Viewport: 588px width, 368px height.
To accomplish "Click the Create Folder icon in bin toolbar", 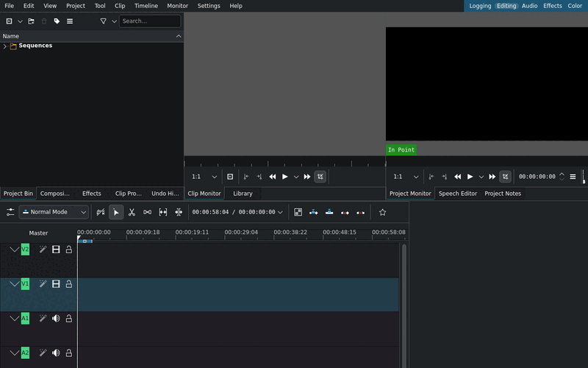I will tap(31, 21).
